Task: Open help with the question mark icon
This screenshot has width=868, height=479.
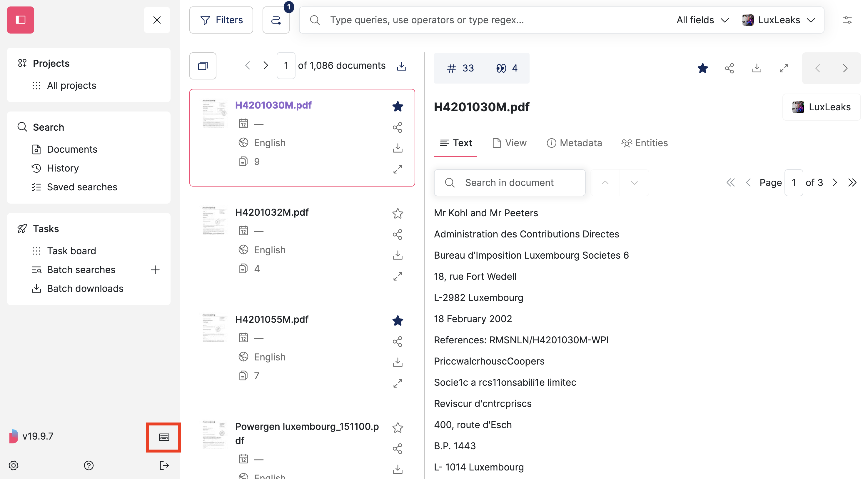Action: (88, 465)
